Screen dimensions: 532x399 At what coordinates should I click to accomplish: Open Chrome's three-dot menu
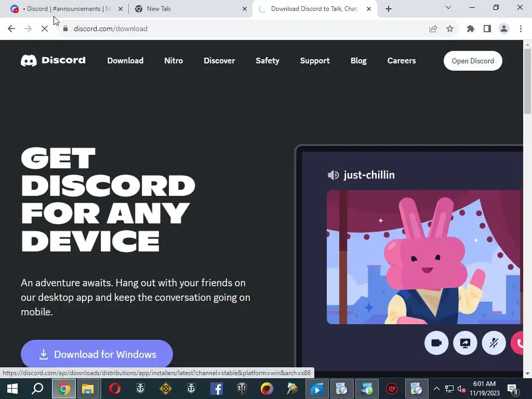pyautogui.click(x=521, y=29)
